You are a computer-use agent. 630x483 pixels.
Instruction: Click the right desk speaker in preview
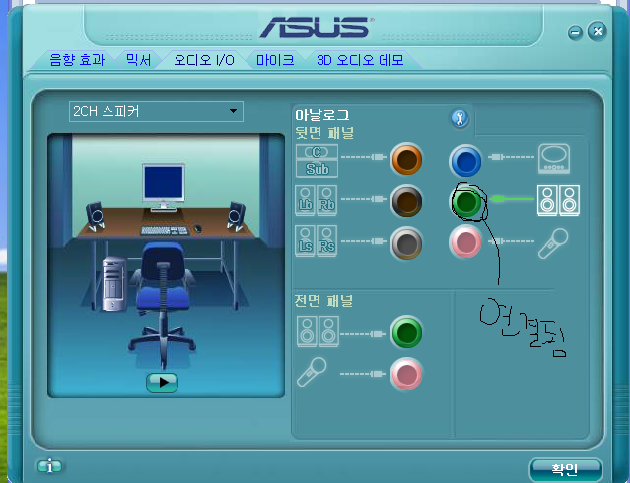point(236,217)
